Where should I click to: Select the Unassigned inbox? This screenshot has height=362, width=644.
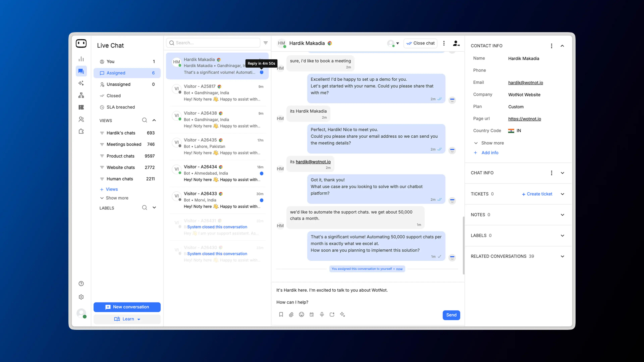click(127, 84)
